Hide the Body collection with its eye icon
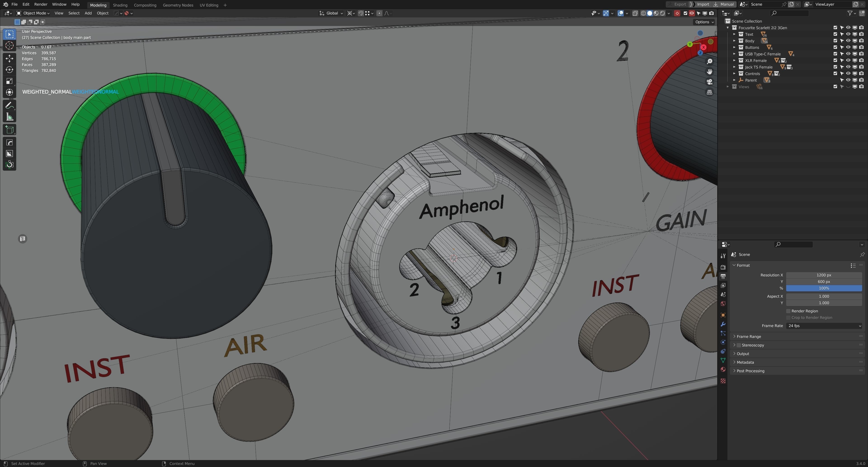868x467 pixels. point(848,41)
